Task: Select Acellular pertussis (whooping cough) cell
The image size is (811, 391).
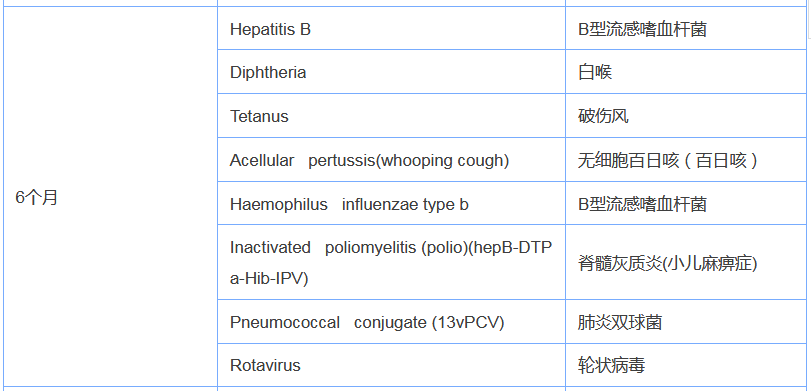Action: 392,160
